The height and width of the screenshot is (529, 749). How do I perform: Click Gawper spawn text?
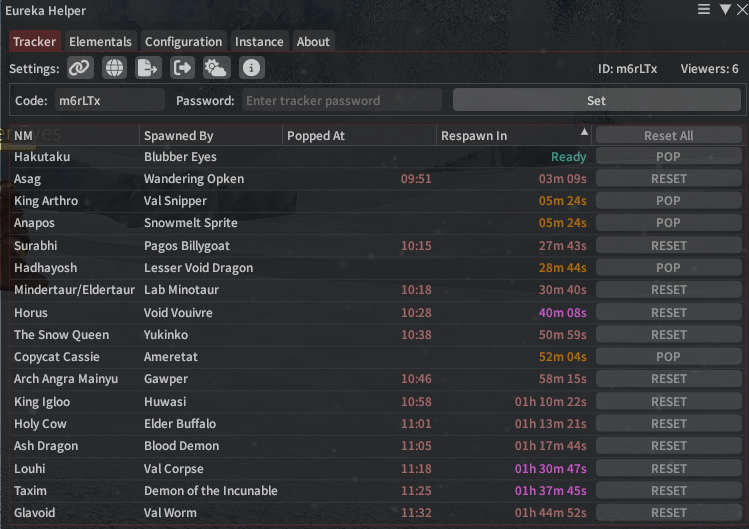click(x=166, y=378)
